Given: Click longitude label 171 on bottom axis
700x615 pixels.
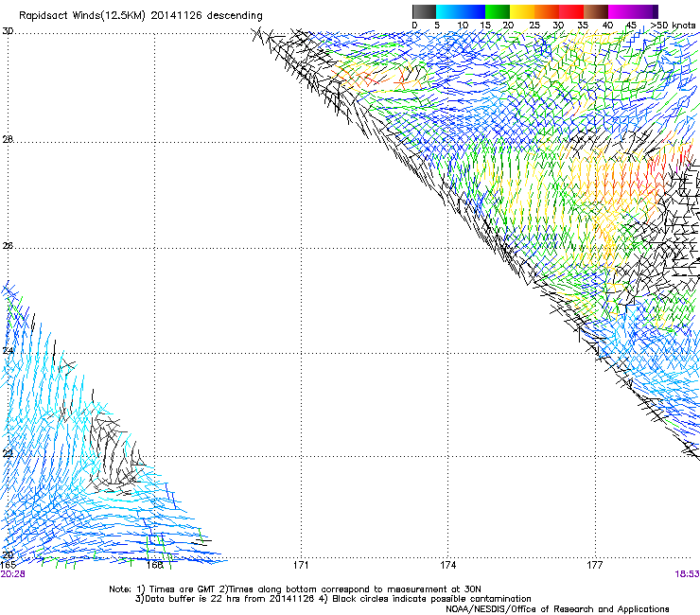Looking at the screenshot, I should pos(301,566).
